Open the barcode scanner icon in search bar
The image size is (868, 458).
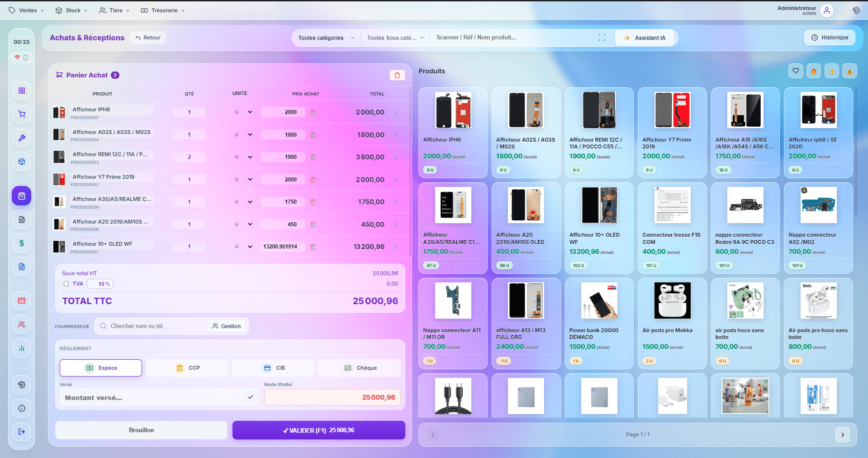(602, 38)
